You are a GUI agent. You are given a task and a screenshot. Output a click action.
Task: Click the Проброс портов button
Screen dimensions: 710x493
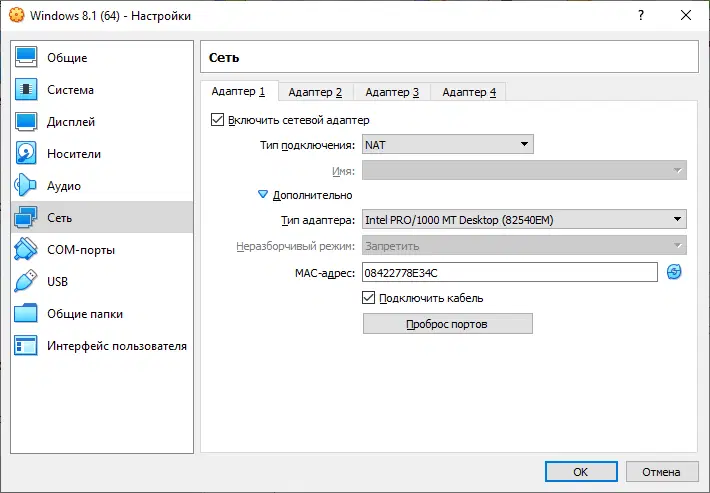click(x=447, y=324)
